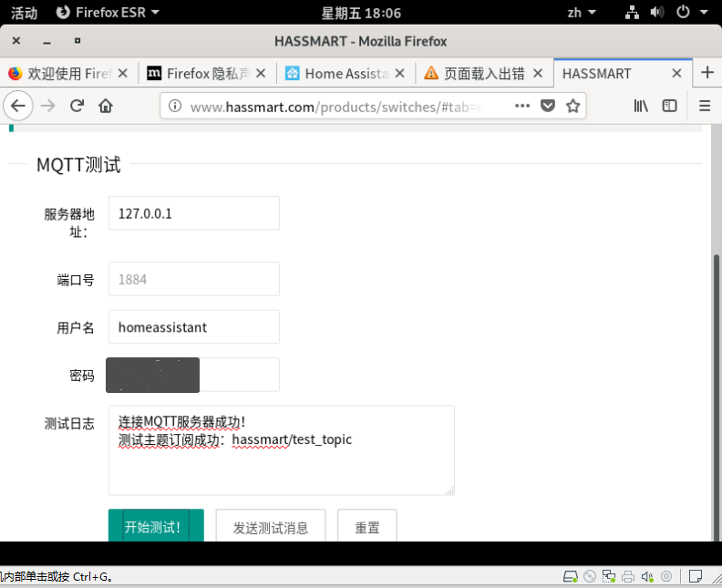The height and width of the screenshot is (588, 722).
Task: Close the Firefox 隐私声明 tab
Action: (x=261, y=73)
